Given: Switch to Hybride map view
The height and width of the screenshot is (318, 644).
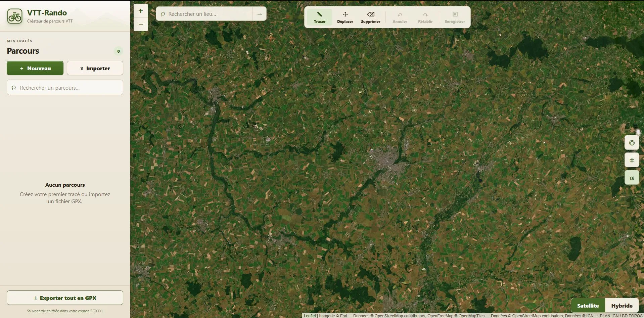Looking at the screenshot, I should (622, 306).
